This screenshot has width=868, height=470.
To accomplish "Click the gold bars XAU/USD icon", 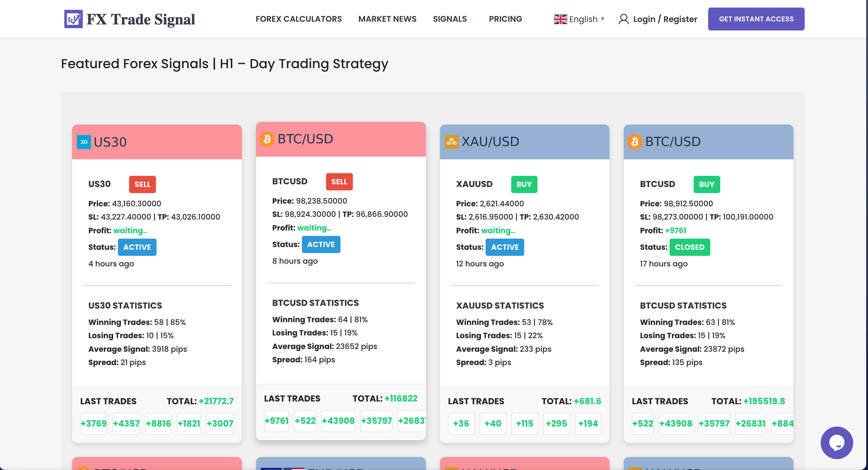I will pos(451,141).
